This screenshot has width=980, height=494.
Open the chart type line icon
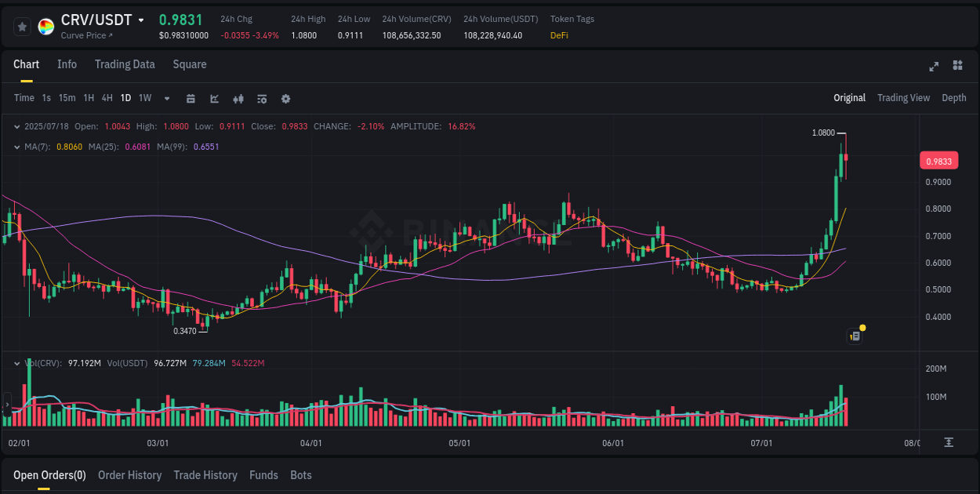click(214, 99)
